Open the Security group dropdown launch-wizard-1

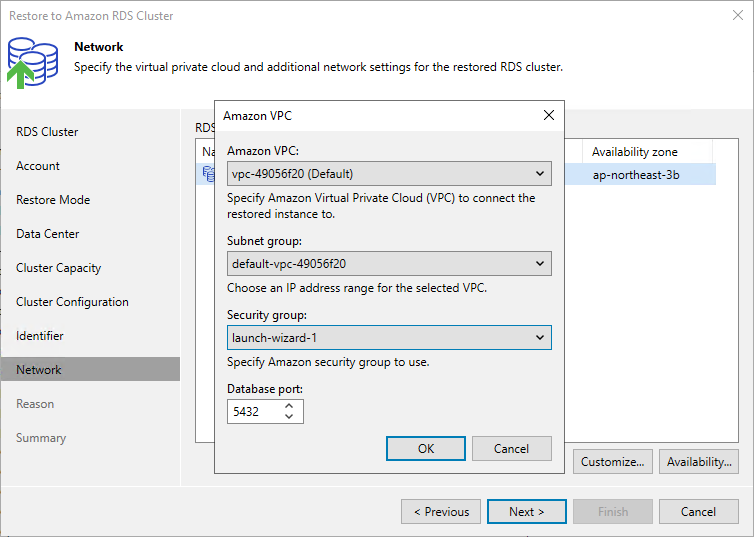click(389, 337)
